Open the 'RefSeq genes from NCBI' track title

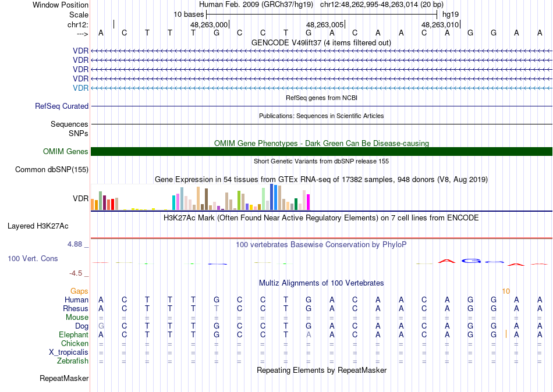[x=321, y=98]
